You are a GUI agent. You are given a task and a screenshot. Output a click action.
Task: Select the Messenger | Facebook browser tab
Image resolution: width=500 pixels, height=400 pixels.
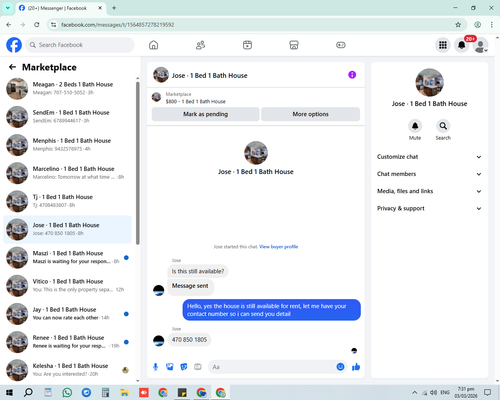point(61,8)
